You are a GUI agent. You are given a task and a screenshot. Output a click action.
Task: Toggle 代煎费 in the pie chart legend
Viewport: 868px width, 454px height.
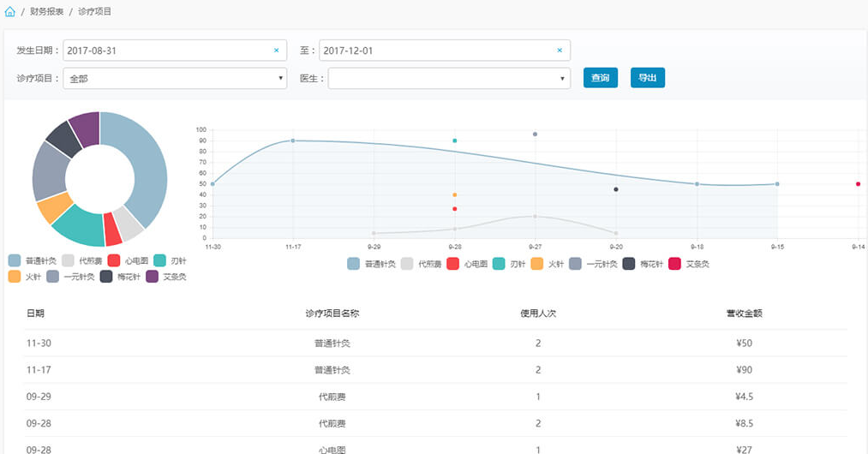click(83, 260)
